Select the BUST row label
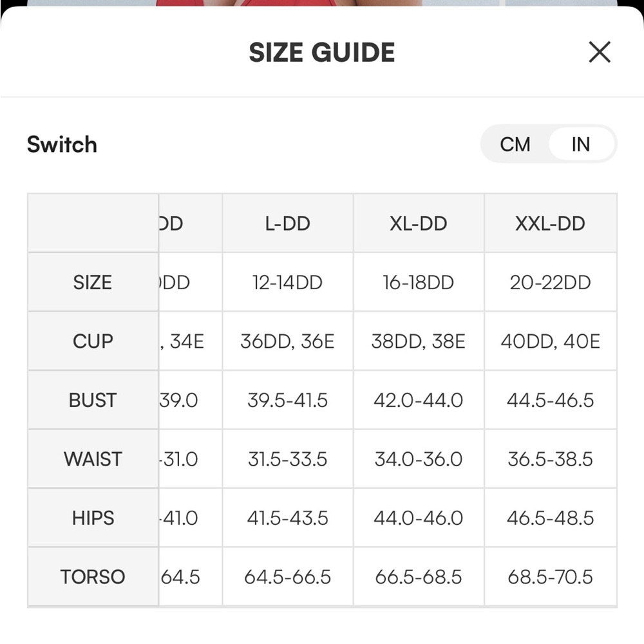This screenshot has width=644, height=644. pos(93,400)
